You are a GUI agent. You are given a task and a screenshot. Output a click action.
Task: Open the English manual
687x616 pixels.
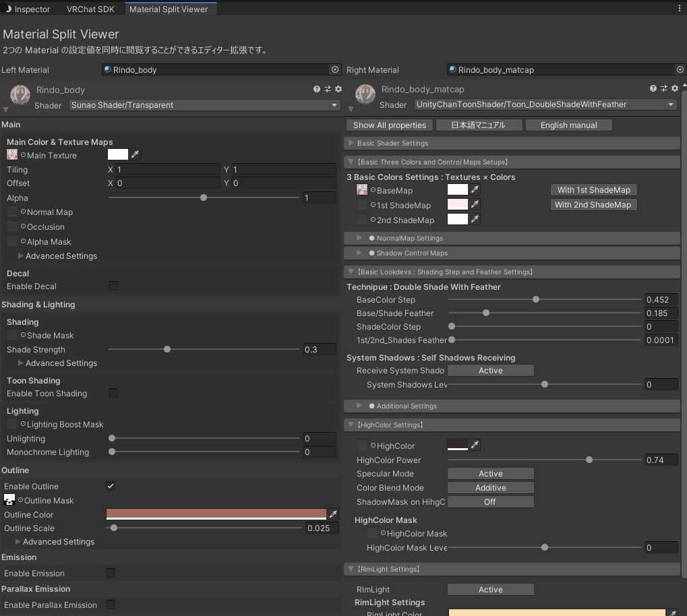click(570, 125)
